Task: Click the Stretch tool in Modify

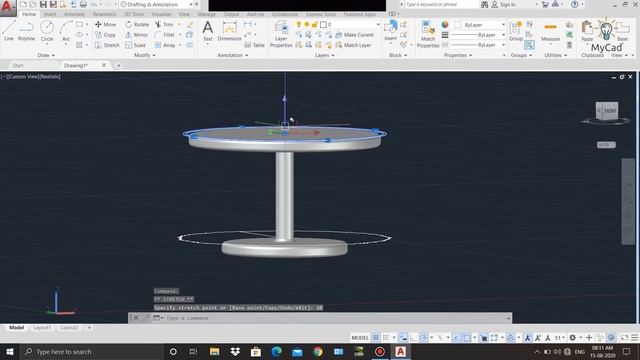Action: tap(107, 45)
